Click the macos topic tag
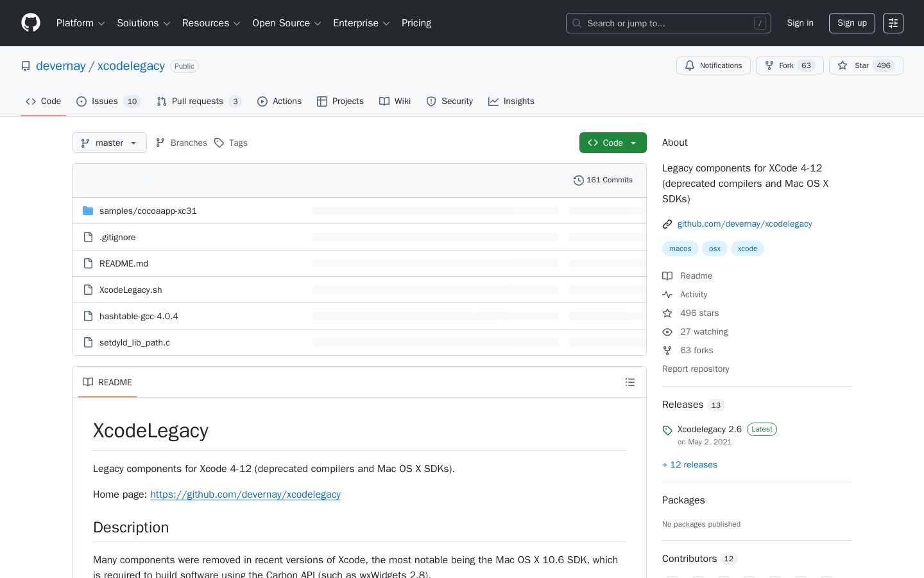This screenshot has height=578, width=924. coord(680,249)
